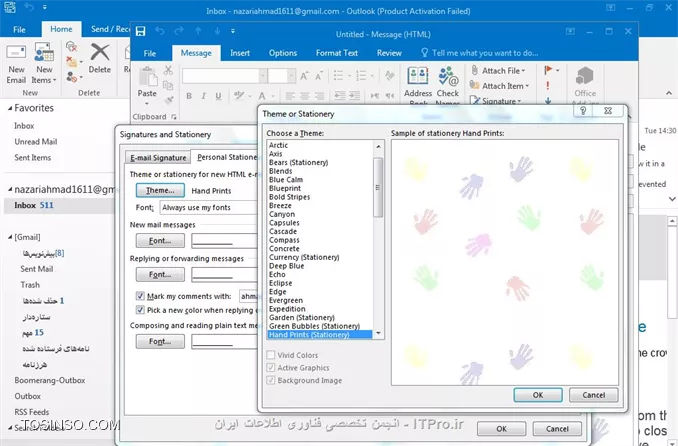This screenshot has height=446, width=678.
Task: Click scroll down arrow of theme list
Action: pyautogui.click(x=378, y=333)
